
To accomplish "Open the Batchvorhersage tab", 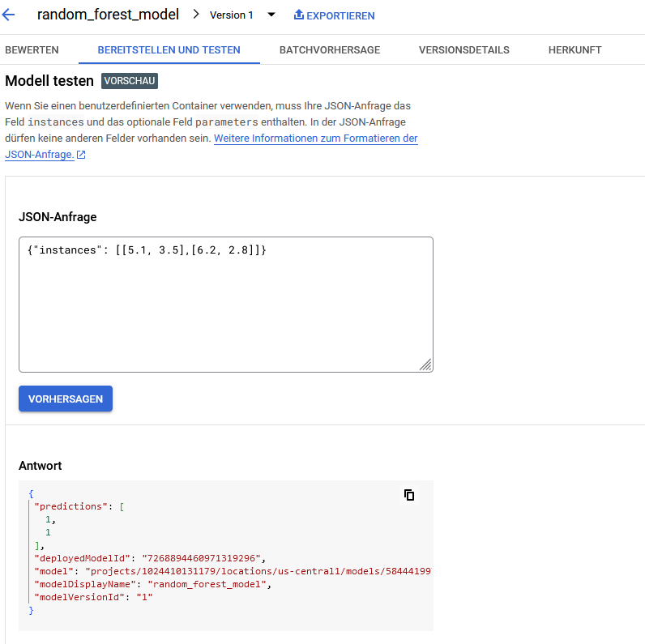I will pyautogui.click(x=329, y=50).
